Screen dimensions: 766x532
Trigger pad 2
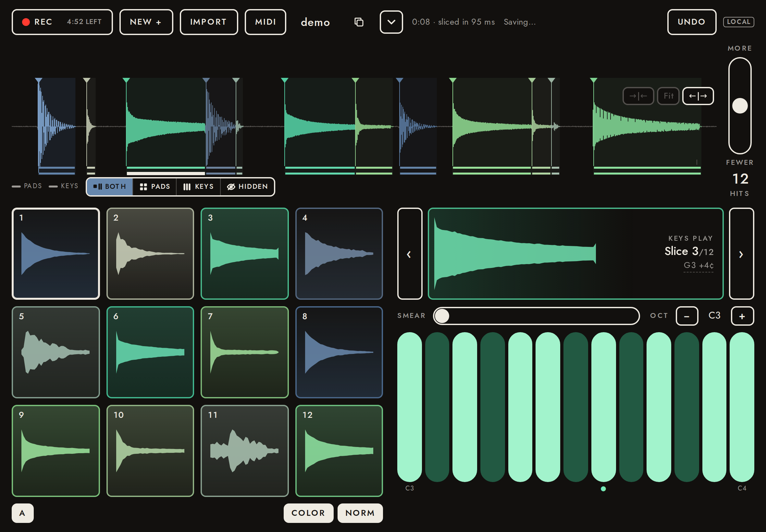[150, 254]
